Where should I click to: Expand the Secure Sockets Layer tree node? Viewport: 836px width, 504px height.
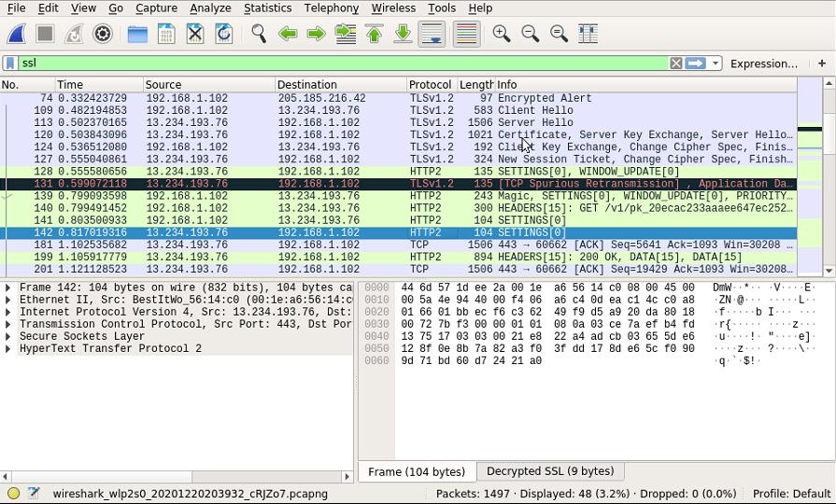tap(8, 336)
